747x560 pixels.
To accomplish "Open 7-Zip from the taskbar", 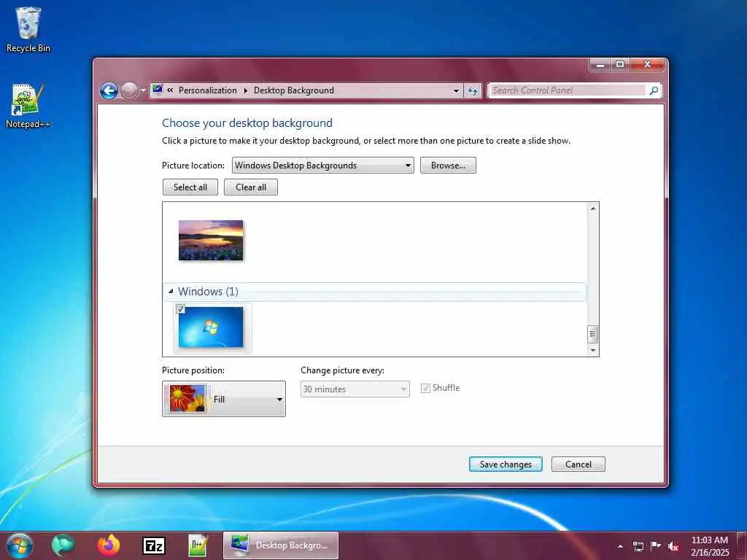I will (154, 545).
